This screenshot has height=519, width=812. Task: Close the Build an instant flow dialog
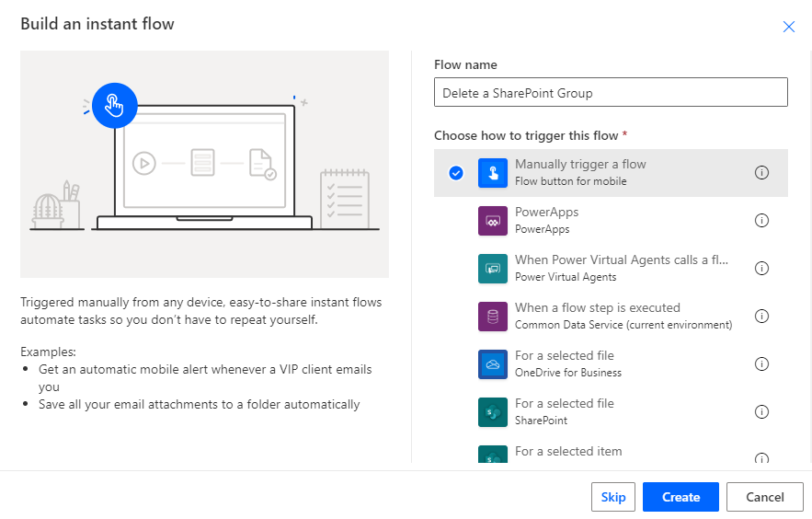(x=788, y=27)
